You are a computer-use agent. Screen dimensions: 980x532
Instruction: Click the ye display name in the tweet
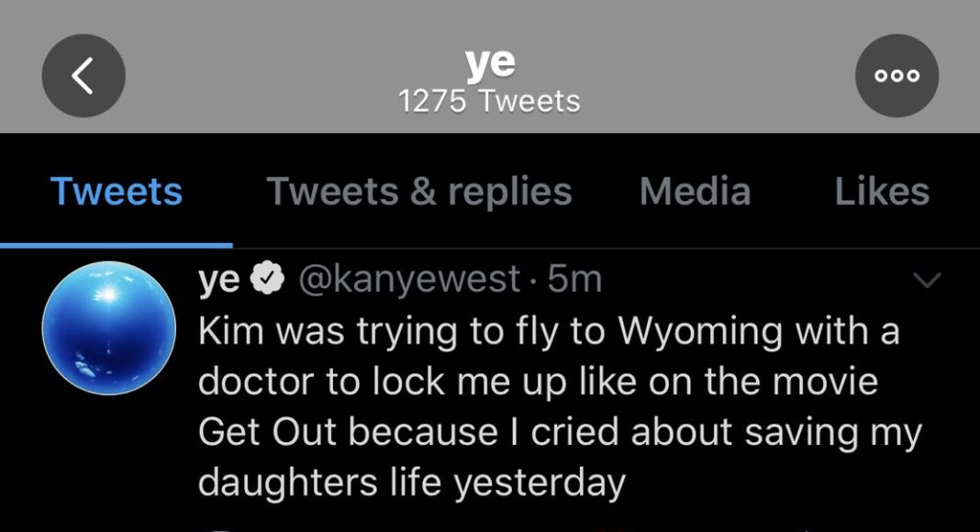[x=219, y=279]
